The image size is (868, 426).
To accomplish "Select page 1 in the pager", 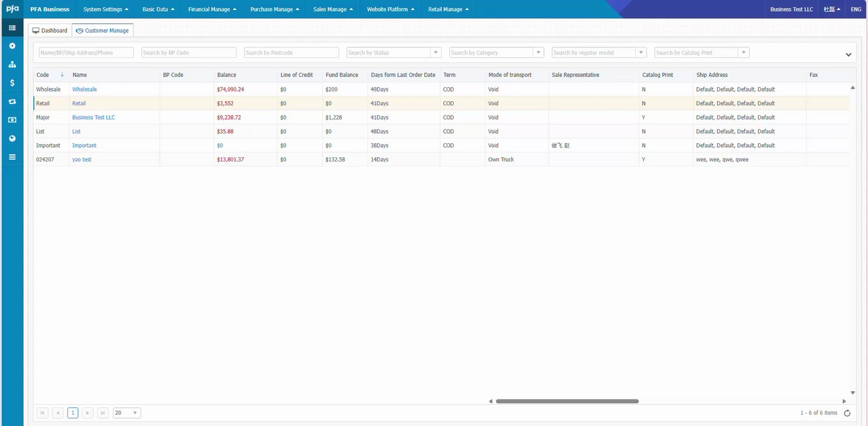I will pos(73,413).
